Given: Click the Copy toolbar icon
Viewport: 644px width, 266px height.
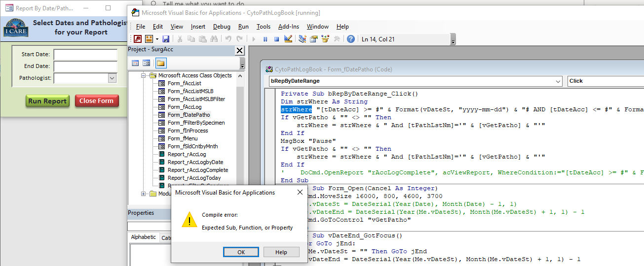Looking at the screenshot, I should click(191, 39).
